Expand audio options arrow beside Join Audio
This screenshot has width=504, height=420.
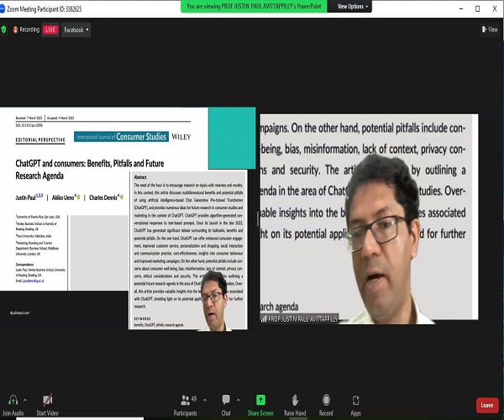coord(25,401)
